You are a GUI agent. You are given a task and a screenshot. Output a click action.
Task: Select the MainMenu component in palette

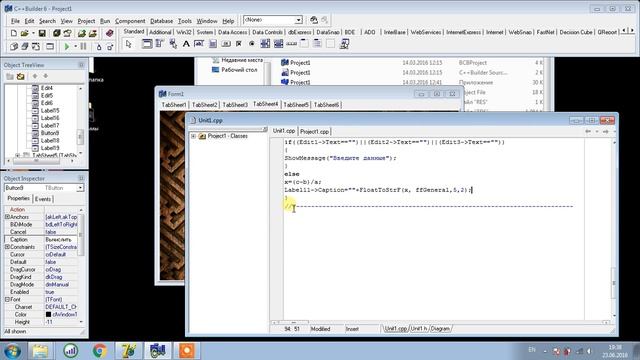[x=160, y=44]
